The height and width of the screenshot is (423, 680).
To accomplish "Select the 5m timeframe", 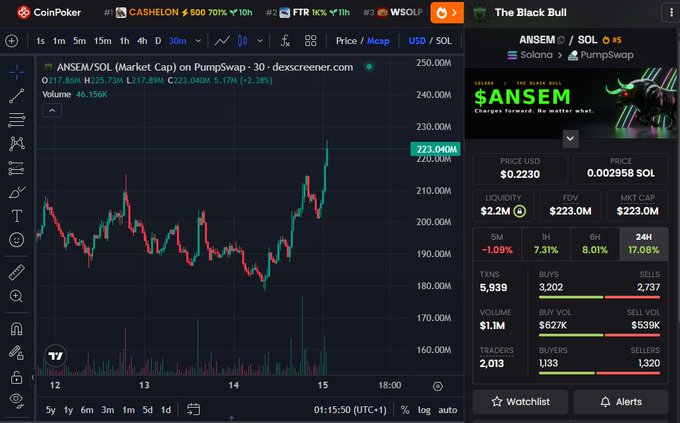I will coord(79,41).
